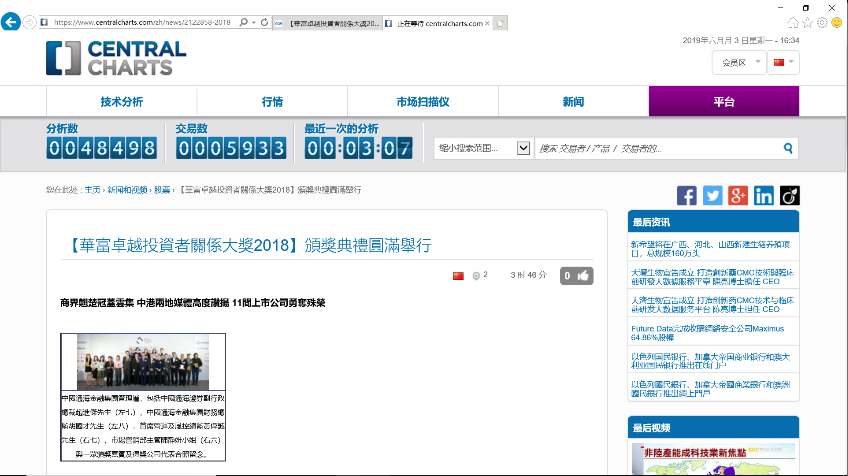Open the 行情 menu
The image size is (848, 476).
tap(272, 102)
